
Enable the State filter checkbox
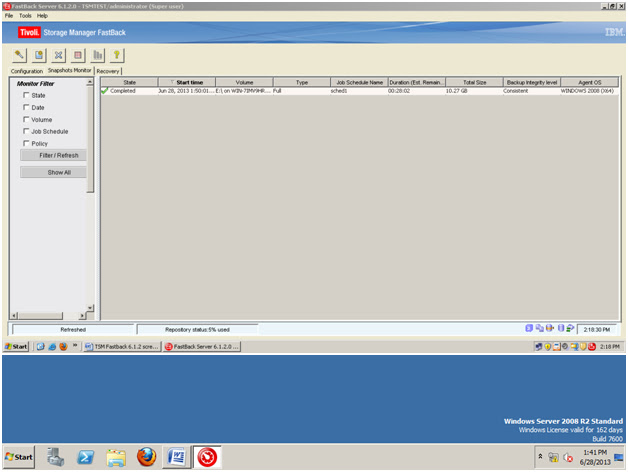point(26,95)
